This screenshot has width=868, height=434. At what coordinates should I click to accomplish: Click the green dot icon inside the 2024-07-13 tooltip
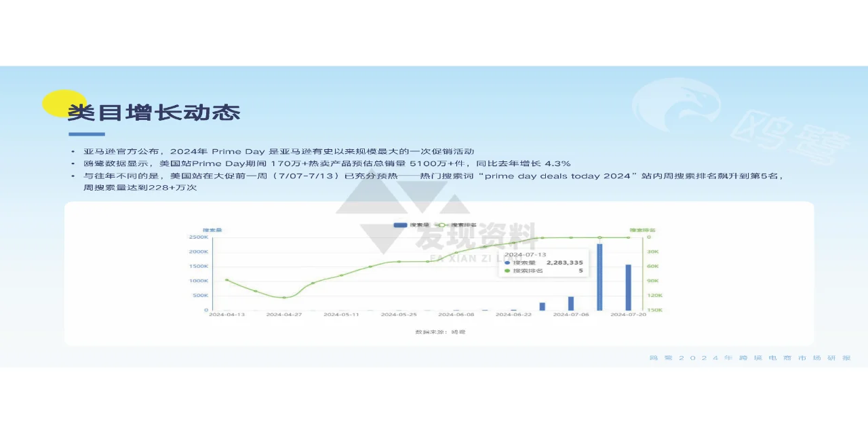pos(507,271)
